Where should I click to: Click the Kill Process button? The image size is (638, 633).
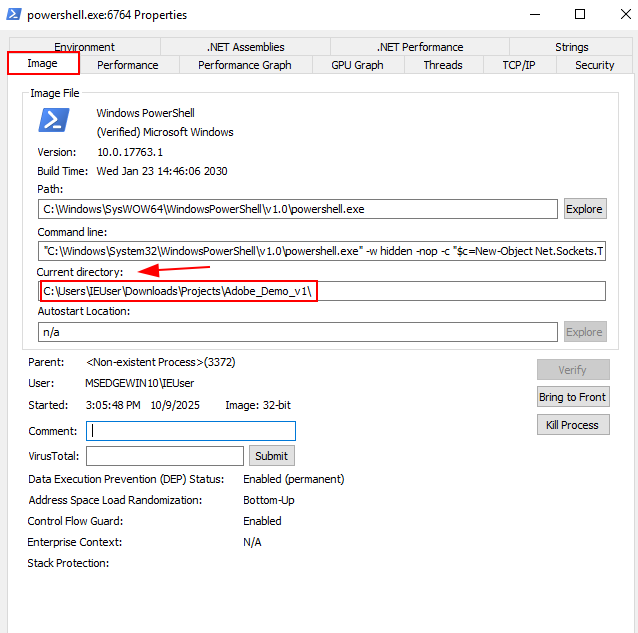(573, 425)
